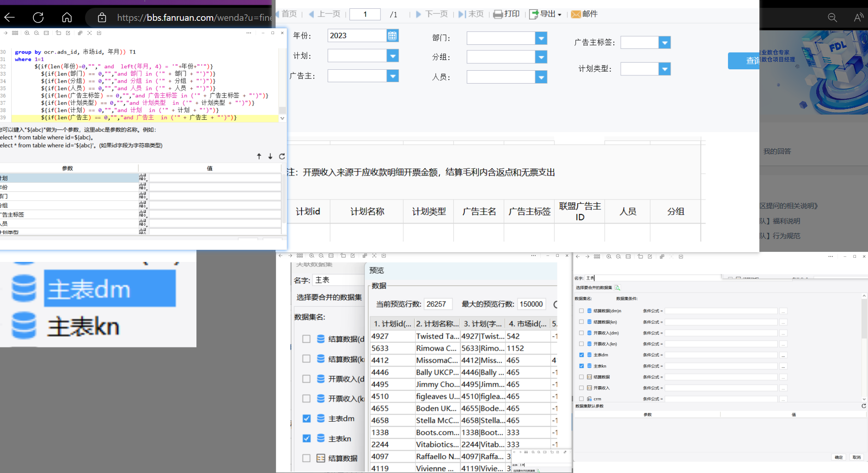Click the page number field showing 1
This screenshot has width=868, height=473.
coord(365,14)
